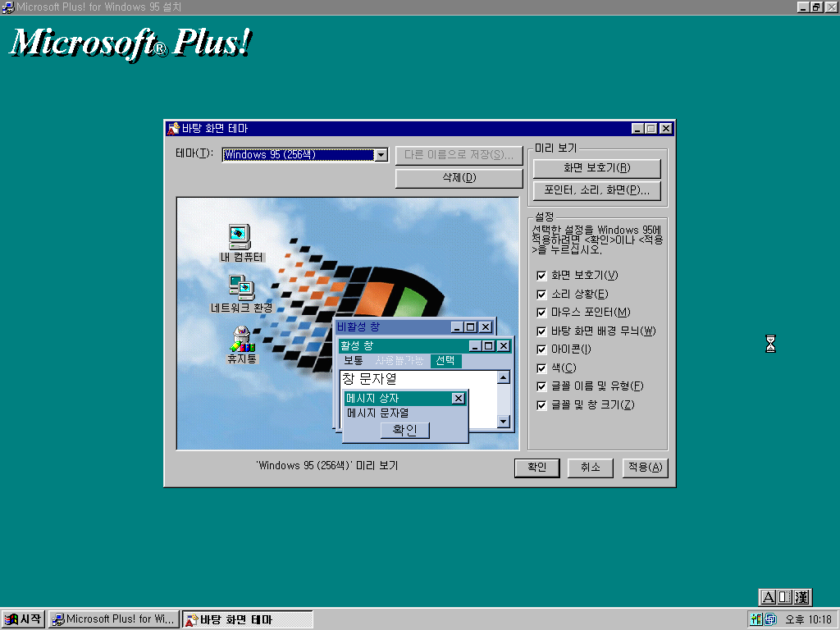Click the Network Neighborhood icon in the preview

(242, 288)
